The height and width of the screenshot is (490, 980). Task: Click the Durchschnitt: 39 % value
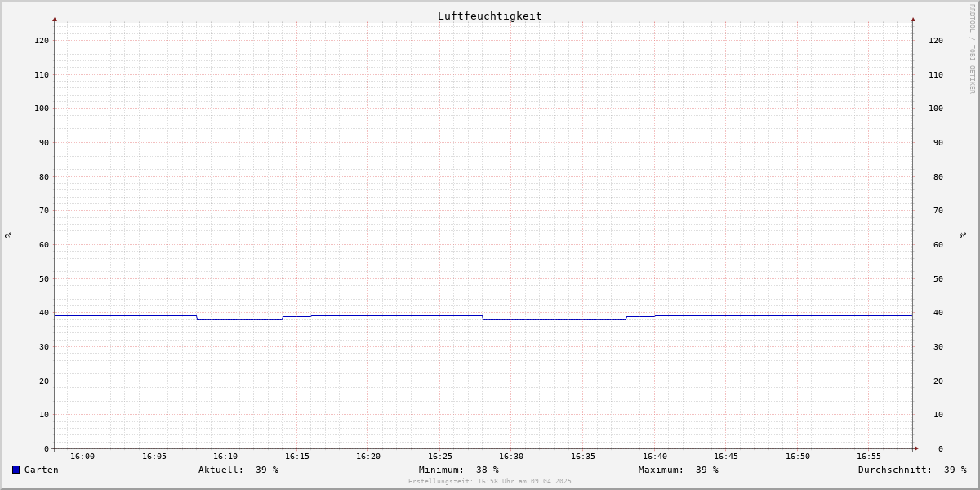click(912, 470)
